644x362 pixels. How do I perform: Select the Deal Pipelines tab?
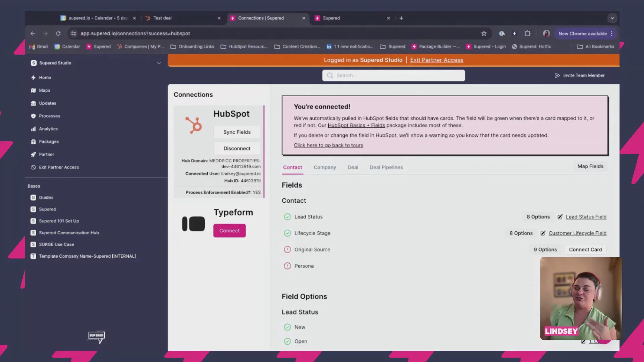386,167
